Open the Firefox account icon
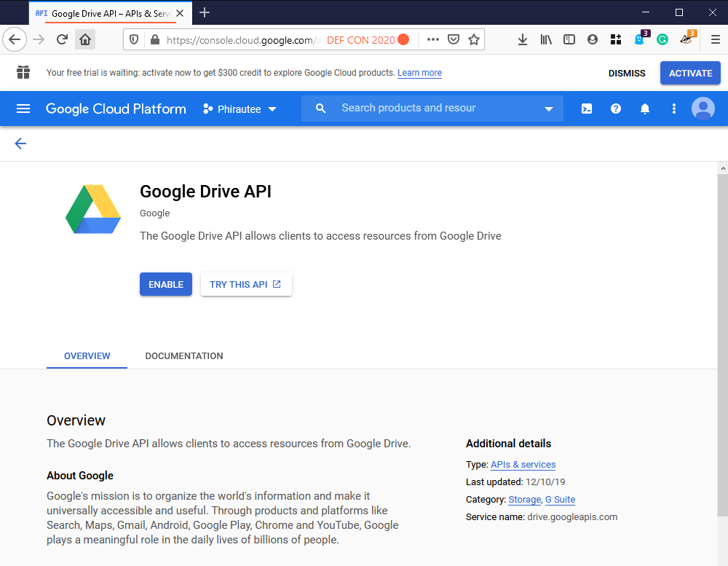 tap(593, 39)
